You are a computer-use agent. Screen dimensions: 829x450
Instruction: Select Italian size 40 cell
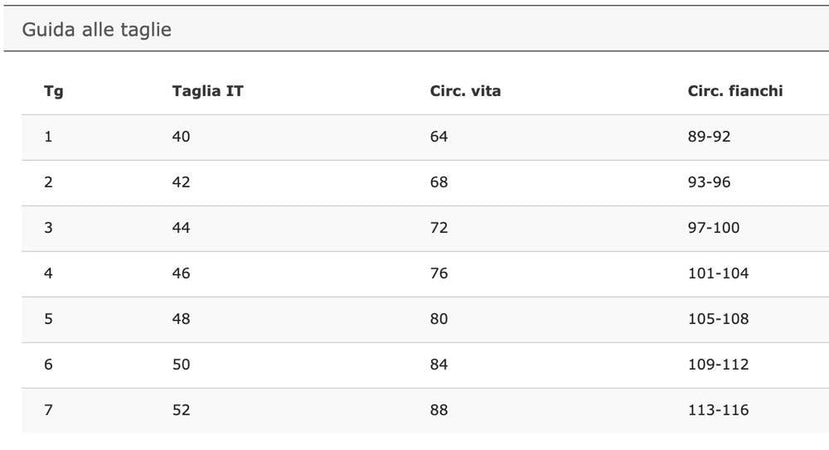[x=181, y=136]
